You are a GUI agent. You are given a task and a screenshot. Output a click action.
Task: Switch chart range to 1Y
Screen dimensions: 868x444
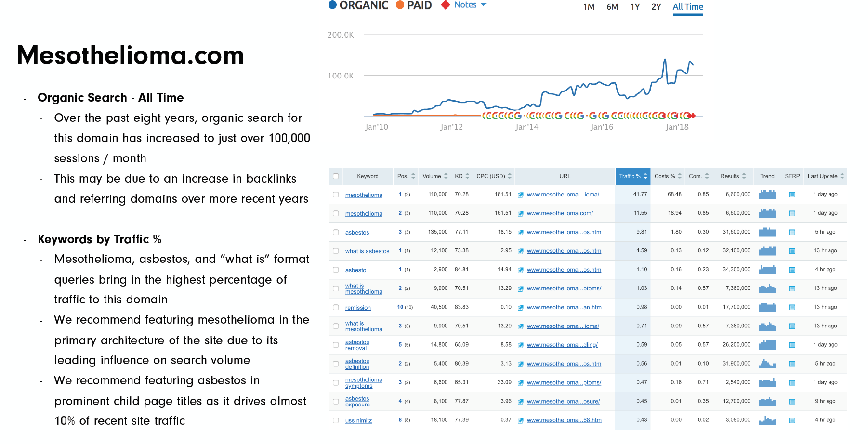click(635, 7)
